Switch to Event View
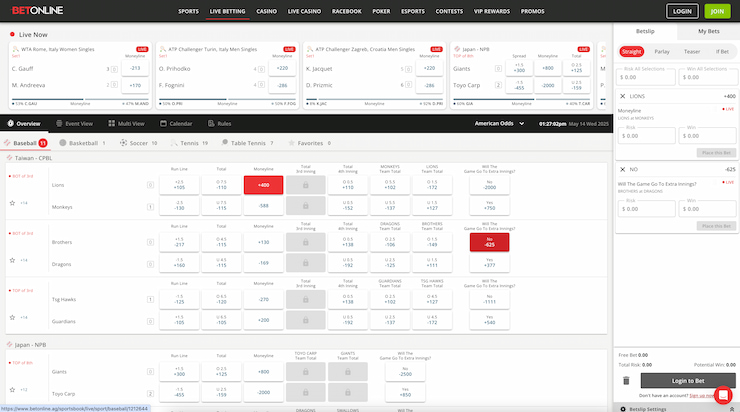 coord(75,124)
